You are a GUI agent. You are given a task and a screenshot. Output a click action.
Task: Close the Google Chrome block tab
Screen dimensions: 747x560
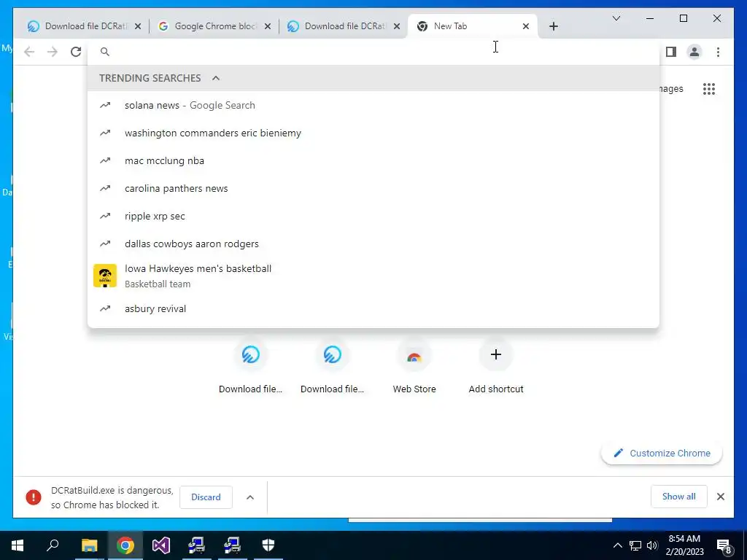[x=268, y=26]
